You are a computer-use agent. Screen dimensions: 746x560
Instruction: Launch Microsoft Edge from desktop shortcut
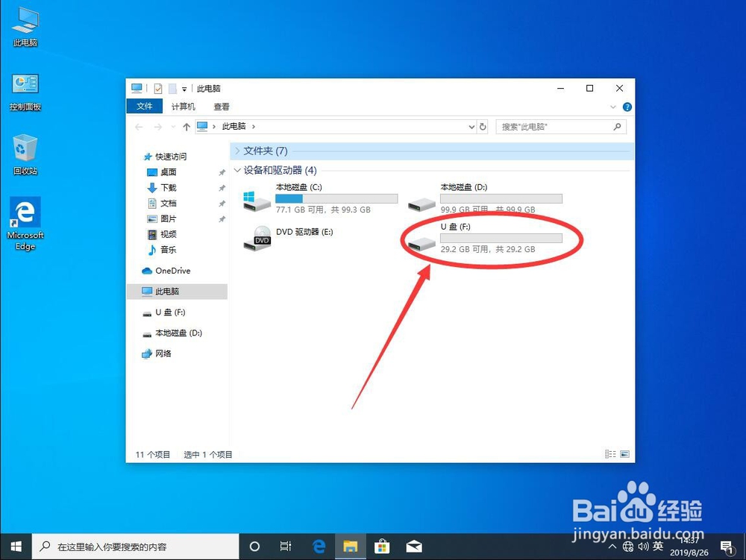[x=25, y=224]
